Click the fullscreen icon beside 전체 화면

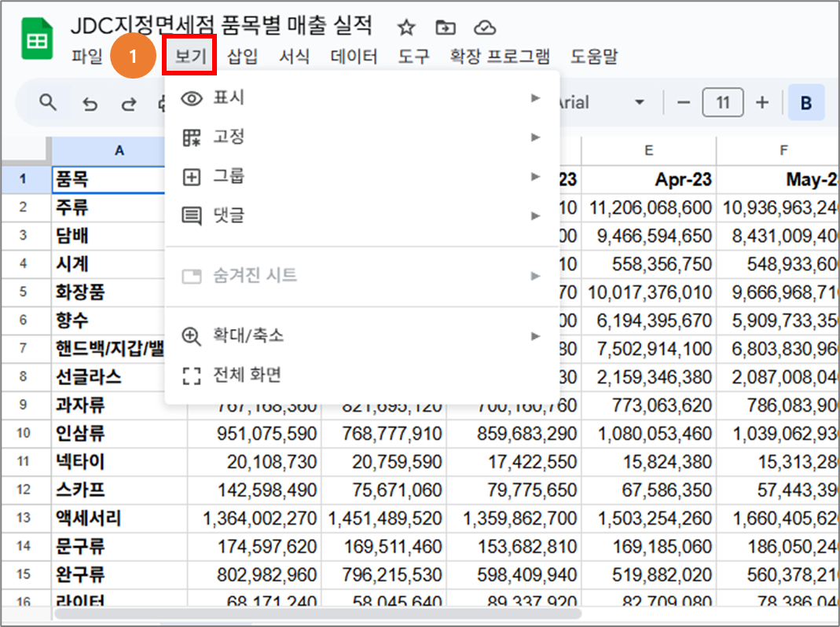coord(191,376)
